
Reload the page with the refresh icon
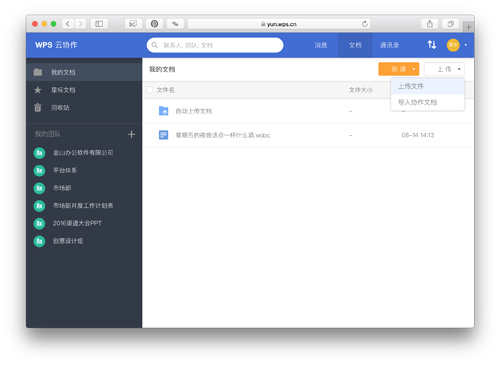(x=365, y=24)
